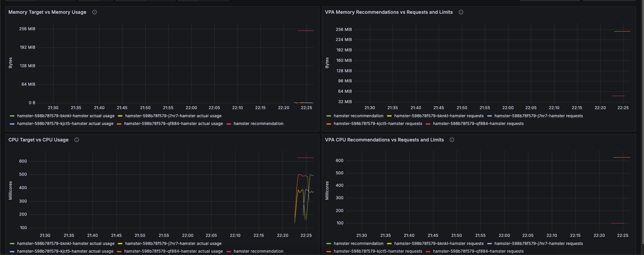This screenshot has height=255, width=644.
Task: Open CPU Target vs CPU Usage panel title
Action: 38,140
